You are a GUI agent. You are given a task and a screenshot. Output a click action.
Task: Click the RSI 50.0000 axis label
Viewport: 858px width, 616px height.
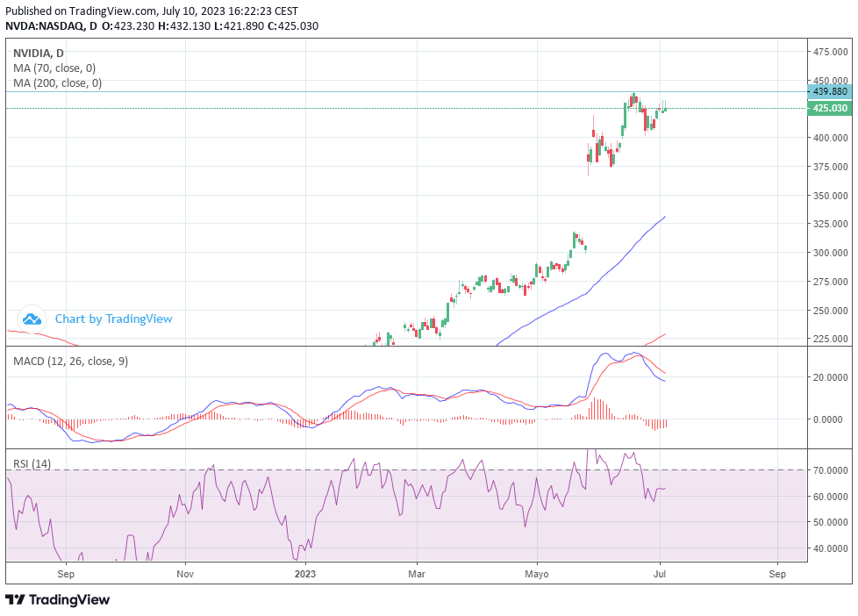(x=831, y=522)
